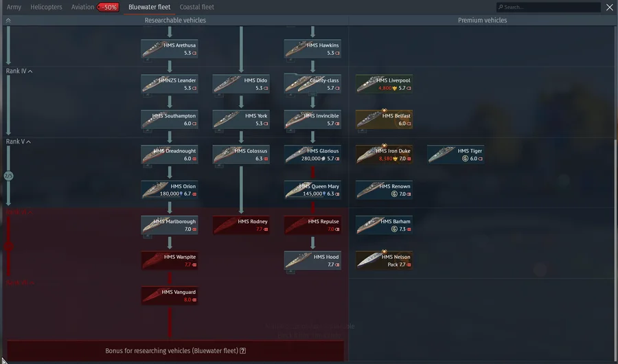Click the help icon beside research bonus
618x364 pixels.
click(243, 351)
